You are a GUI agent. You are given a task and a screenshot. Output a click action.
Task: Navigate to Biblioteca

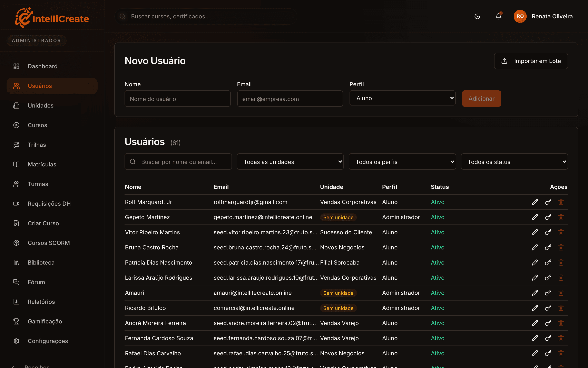[52, 263]
